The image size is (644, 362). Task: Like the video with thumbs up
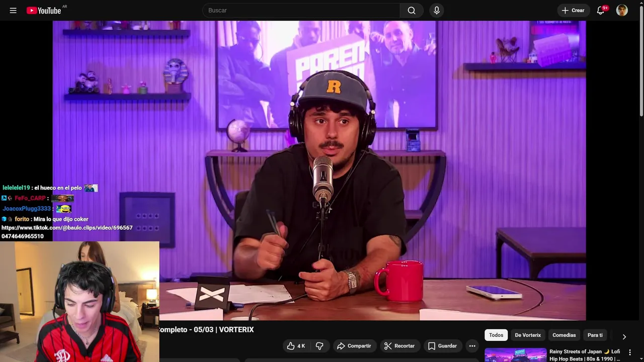tap(296, 346)
